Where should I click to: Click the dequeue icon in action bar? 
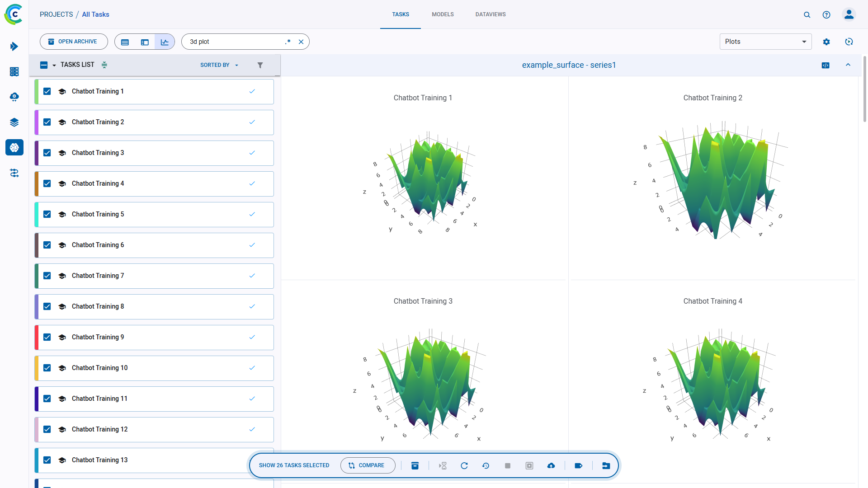(x=443, y=465)
